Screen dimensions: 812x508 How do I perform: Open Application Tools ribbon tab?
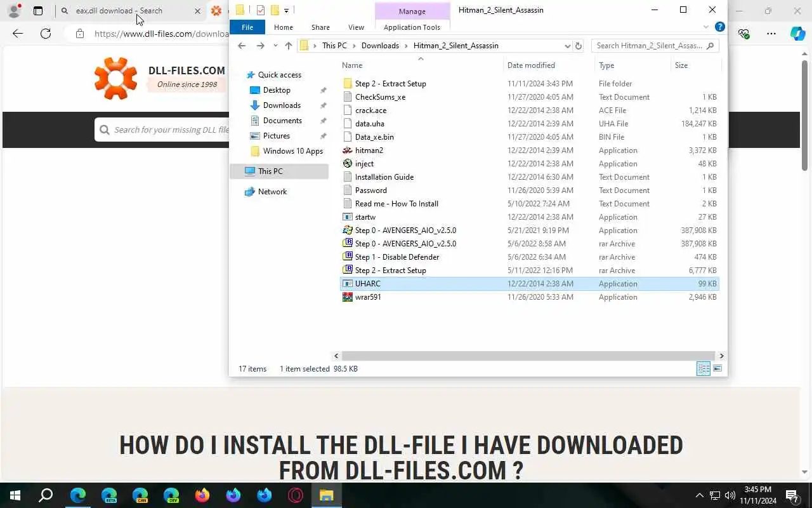coord(412,27)
